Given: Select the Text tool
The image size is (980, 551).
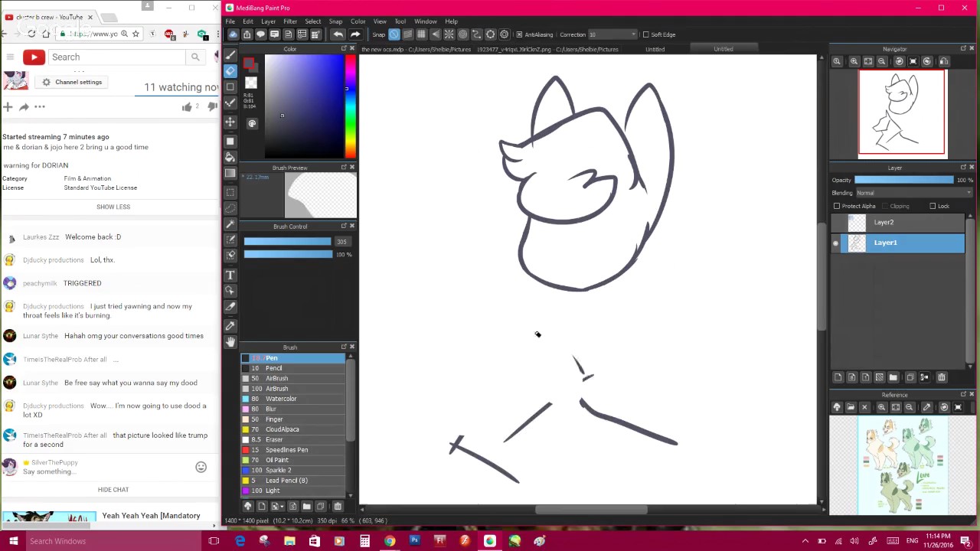Looking at the screenshot, I should (230, 275).
